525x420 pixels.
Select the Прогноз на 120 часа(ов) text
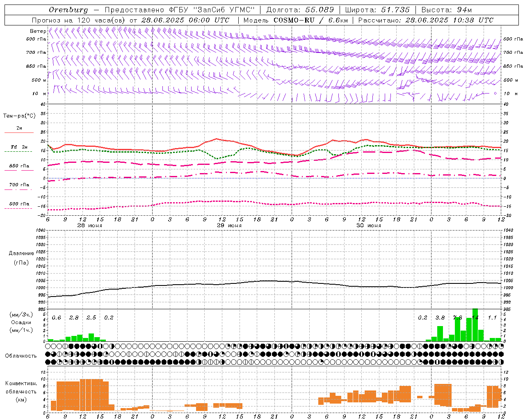[x=79, y=20]
